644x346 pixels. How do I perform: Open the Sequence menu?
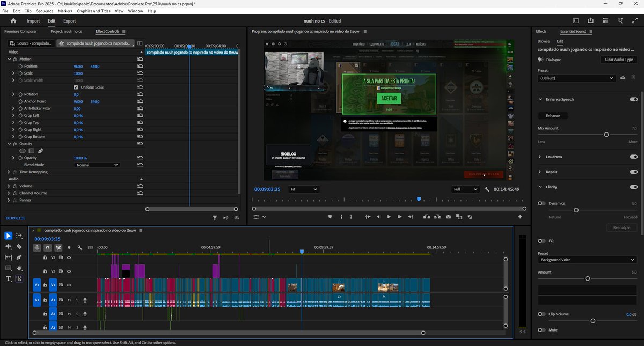point(45,11)
